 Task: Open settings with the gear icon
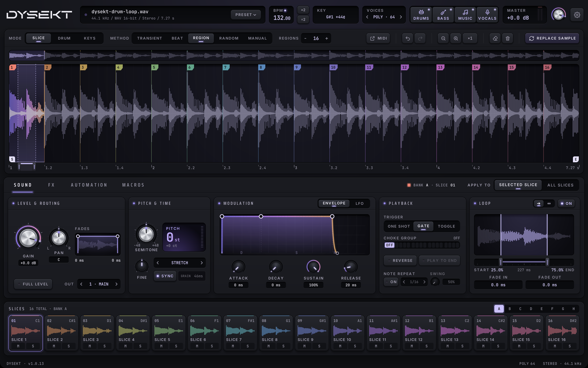pos(577,15)
